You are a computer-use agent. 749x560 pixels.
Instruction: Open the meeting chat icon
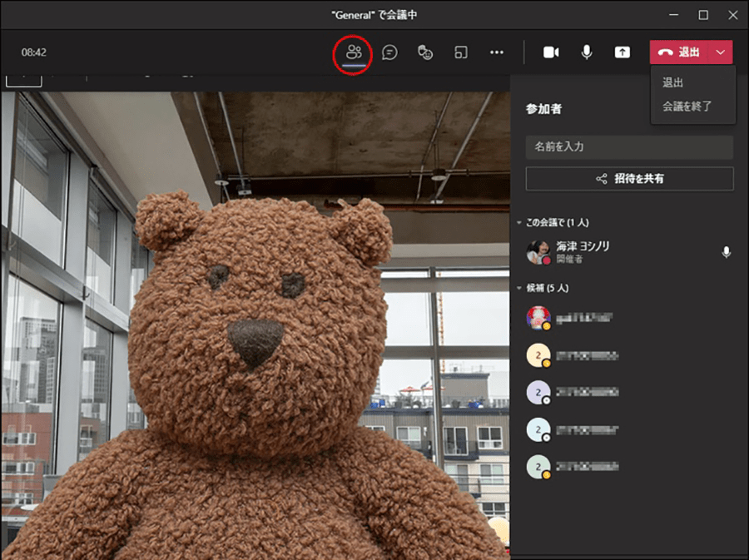point(389,52)
